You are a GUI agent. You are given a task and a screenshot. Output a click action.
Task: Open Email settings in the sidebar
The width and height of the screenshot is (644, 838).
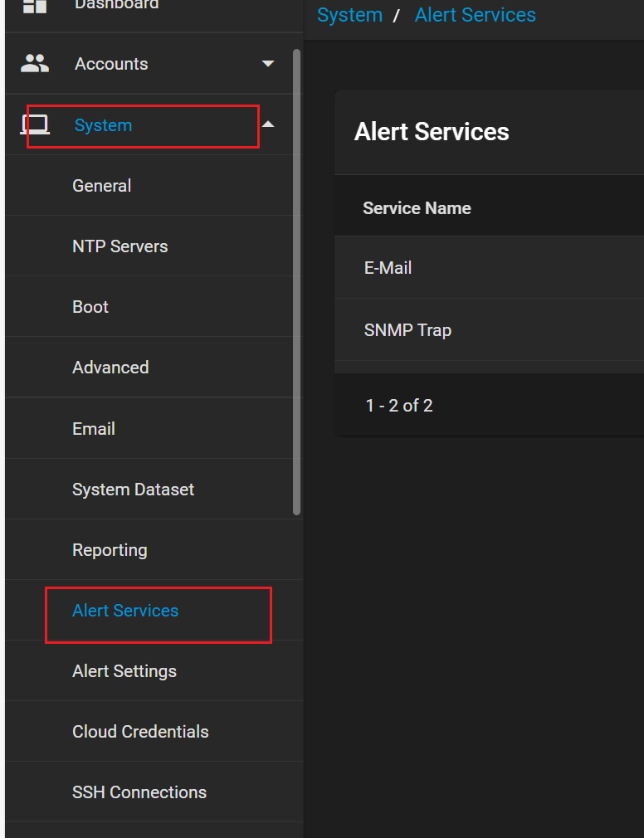(x=94, y=429)
